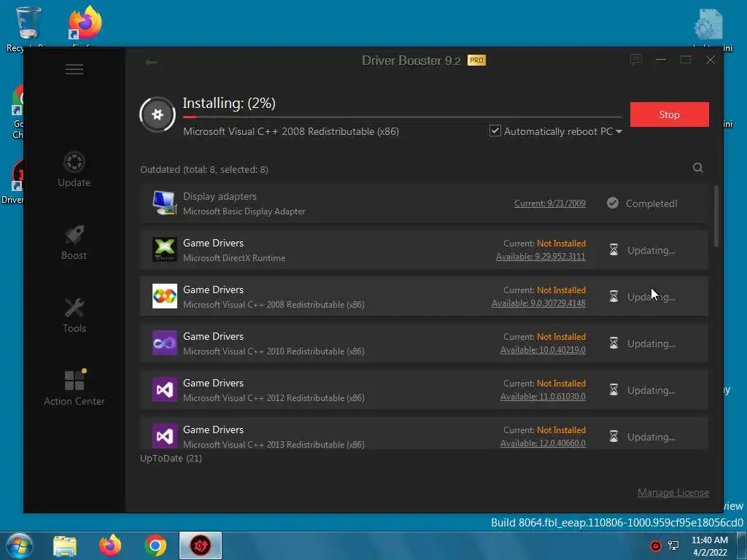Launch Firefox from the taskbar
Screen dimensions: 747x560
110,545
